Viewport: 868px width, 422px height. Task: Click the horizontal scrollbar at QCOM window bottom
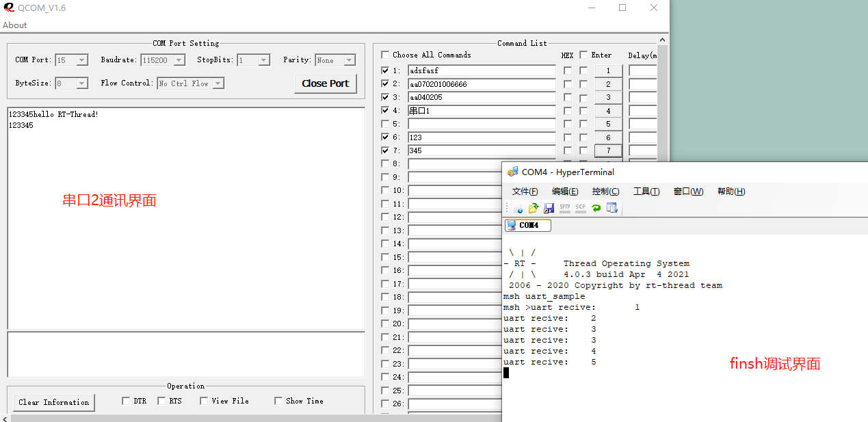(x=250, y=418)
